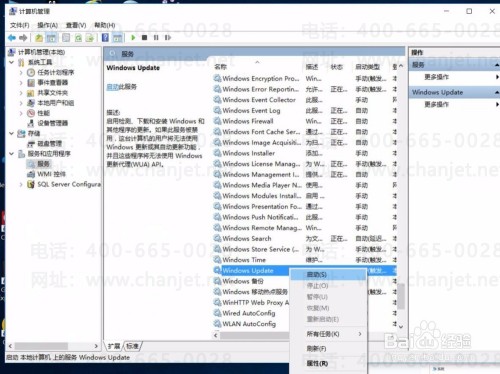Click the Restart Service toolbar icon
500x374 pixels.
click(168, 38)
